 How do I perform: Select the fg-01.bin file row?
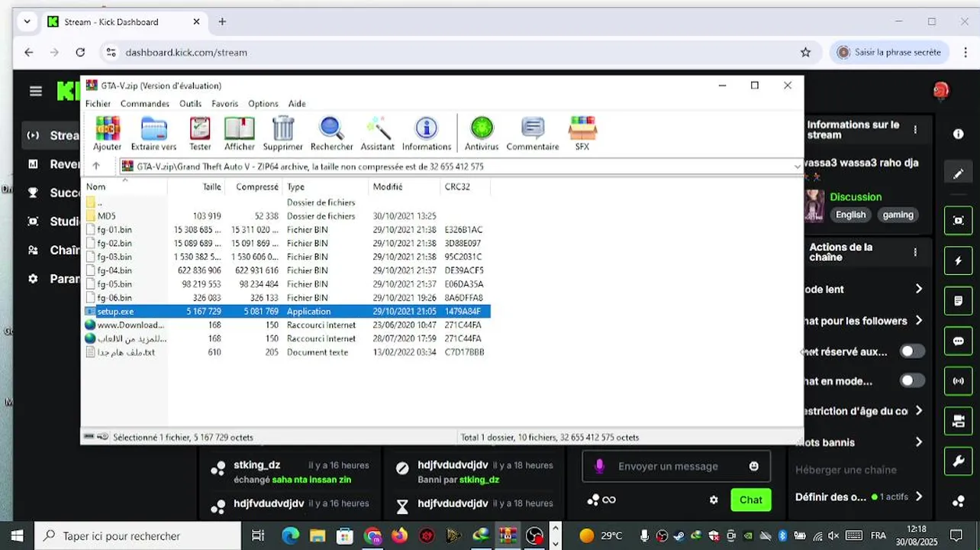pos(286,229)
